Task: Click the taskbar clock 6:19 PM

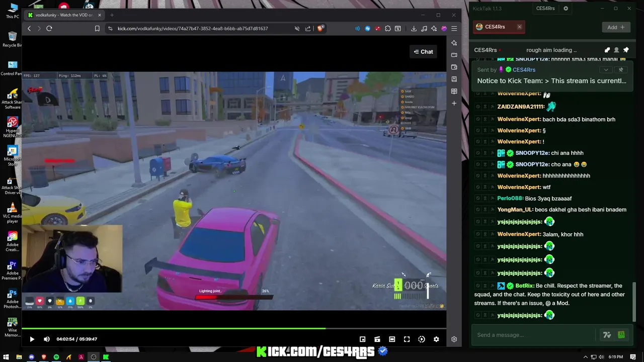Action: [615, 357]
